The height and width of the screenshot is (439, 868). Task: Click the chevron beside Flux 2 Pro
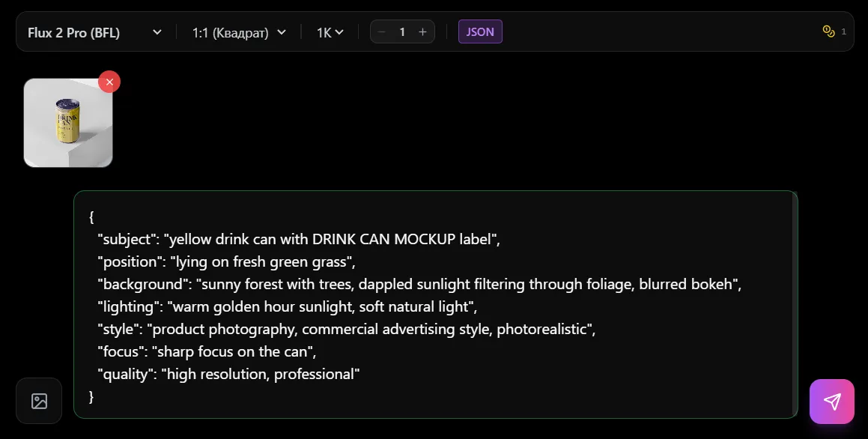click(157, 32)
